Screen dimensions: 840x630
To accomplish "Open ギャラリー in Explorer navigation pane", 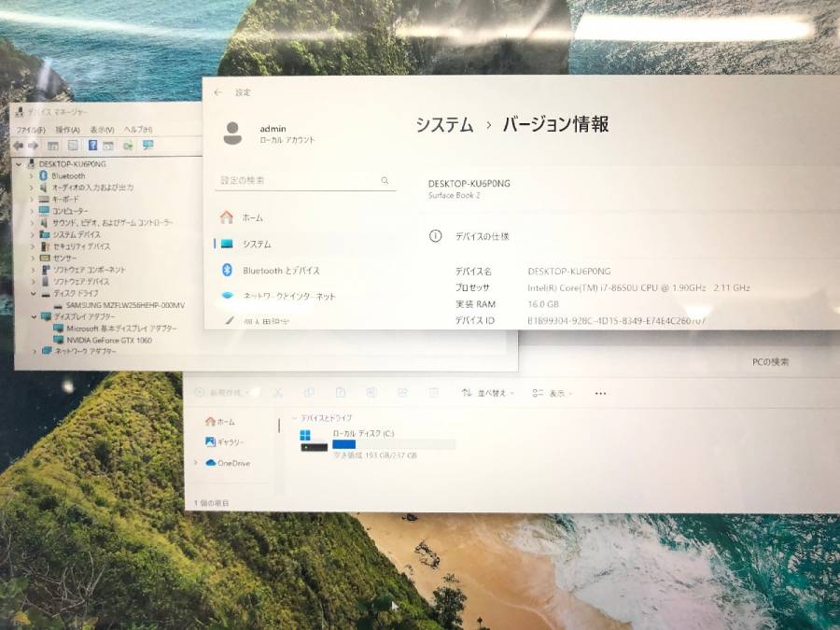I will (x=224, y=442).
